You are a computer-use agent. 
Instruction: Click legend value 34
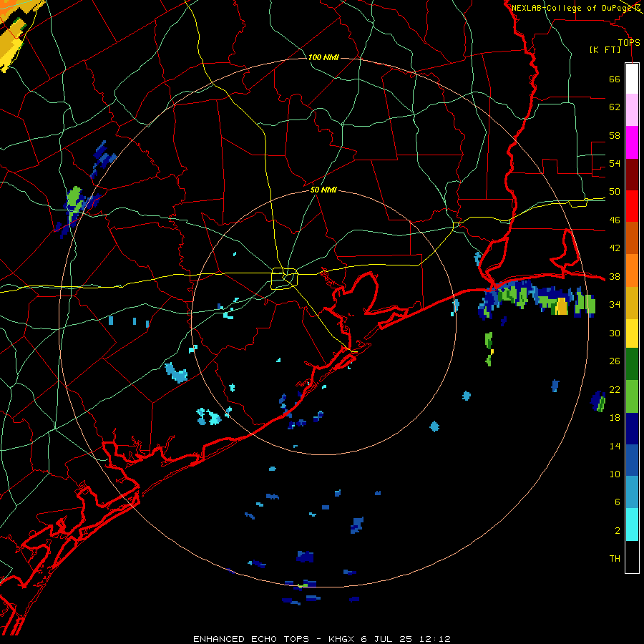pyautogui.click(x=615, y=305)
